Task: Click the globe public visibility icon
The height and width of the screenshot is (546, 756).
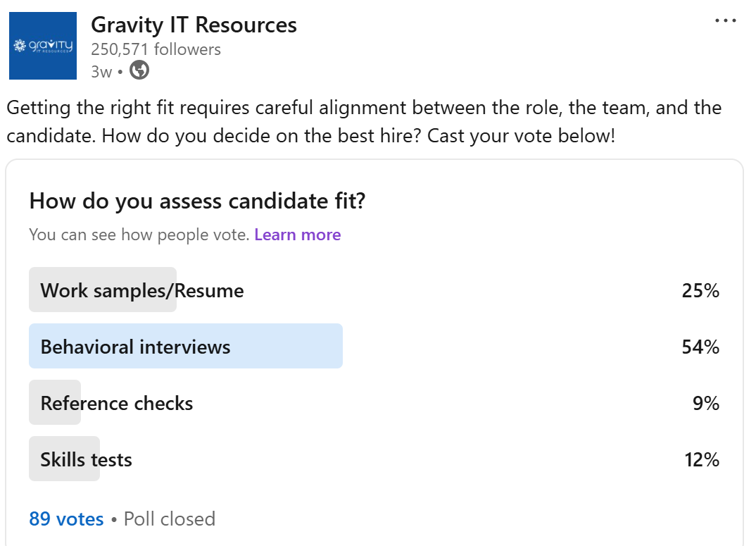Action: pyautogui.click(x=139, y=70)
